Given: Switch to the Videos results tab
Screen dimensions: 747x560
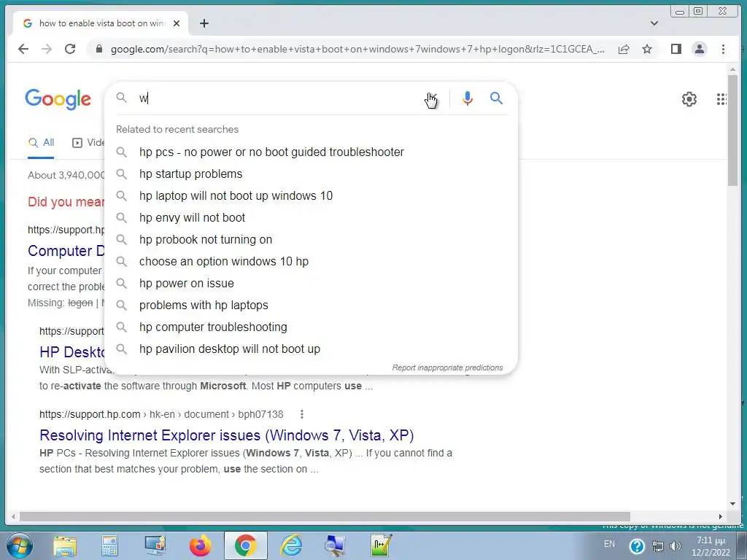Looking at the screenshot, I should (88, 142).
